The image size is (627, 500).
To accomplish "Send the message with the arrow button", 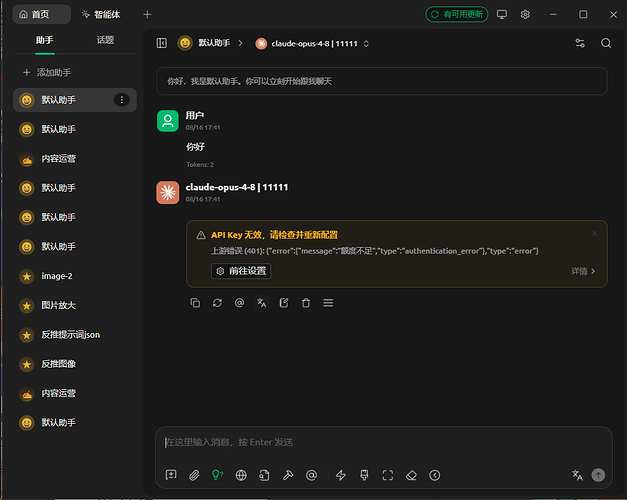I will click(598, 475).
